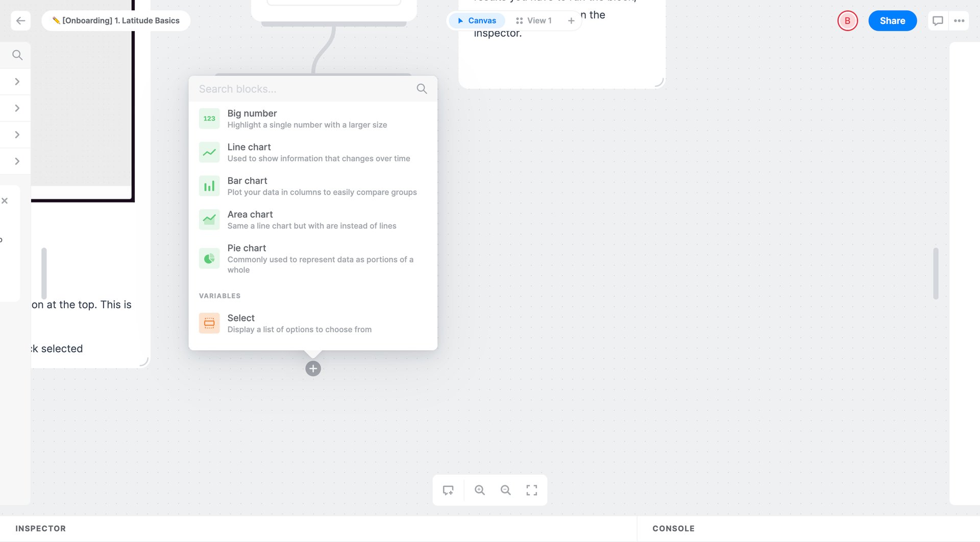Expand the first sidebar section
This screenshot has height=542, width=980.
coord(17,81)
